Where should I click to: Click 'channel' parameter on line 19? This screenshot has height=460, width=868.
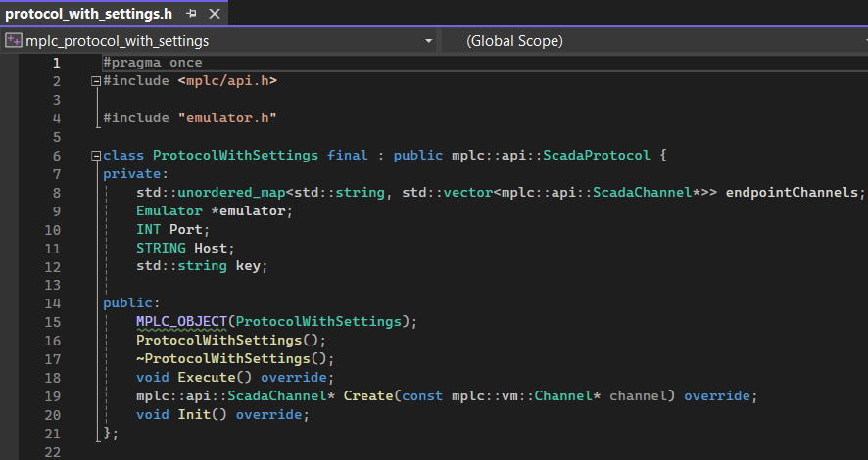pos(638,395)
